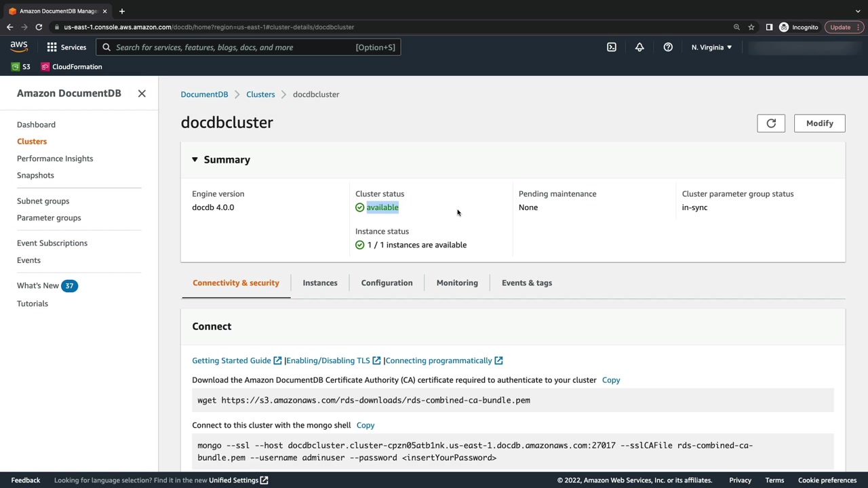Open the N. Virginia region dropdown

pyautogui.click(x=711, y=47)
